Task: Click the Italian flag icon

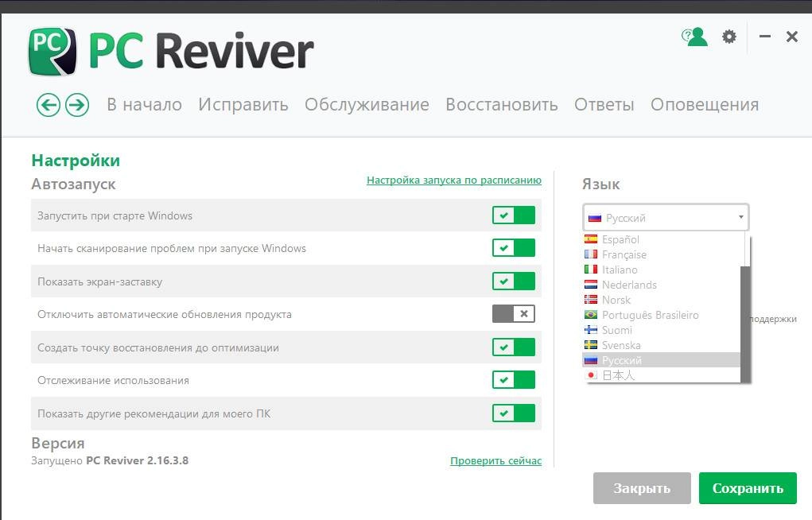Action: point(591,270)
